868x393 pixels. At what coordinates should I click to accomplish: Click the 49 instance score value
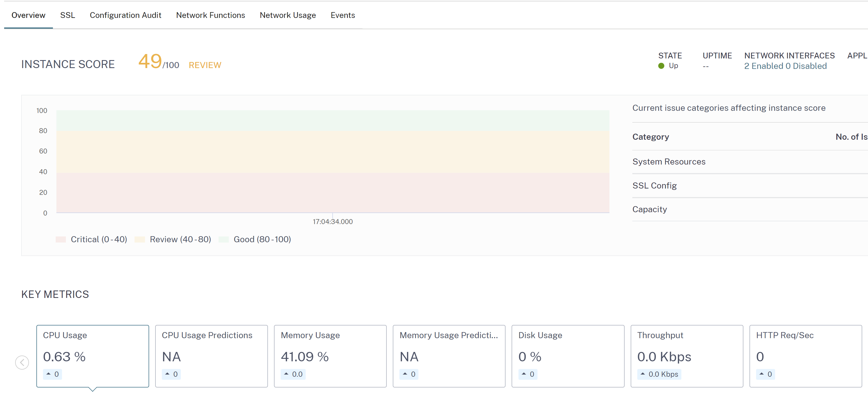[x=150, y=61]
